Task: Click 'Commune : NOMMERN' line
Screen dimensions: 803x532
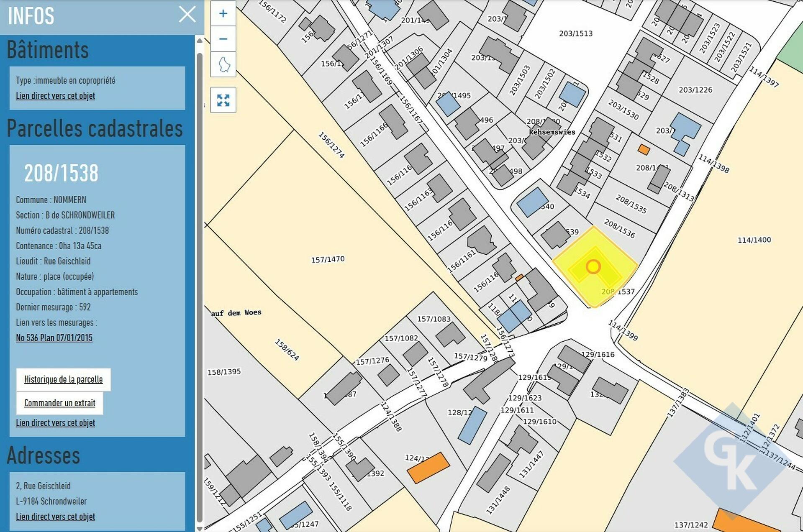Action: click(51, 200)
